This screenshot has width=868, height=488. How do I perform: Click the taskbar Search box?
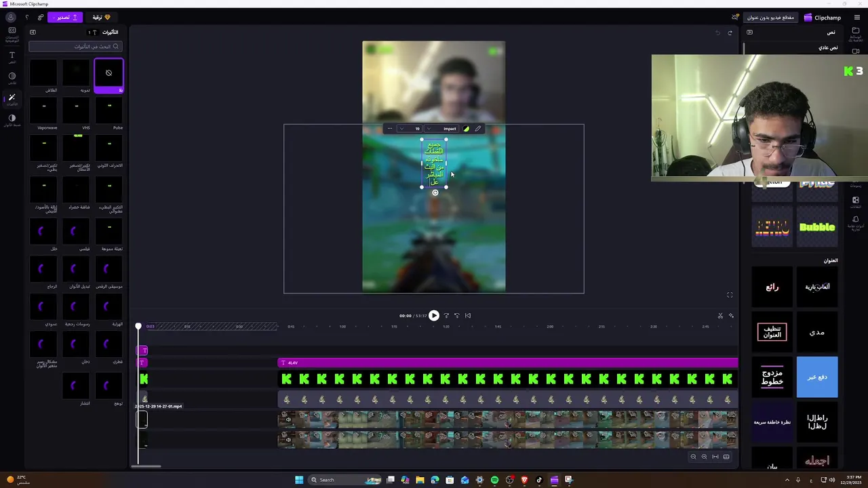(344, 480)
